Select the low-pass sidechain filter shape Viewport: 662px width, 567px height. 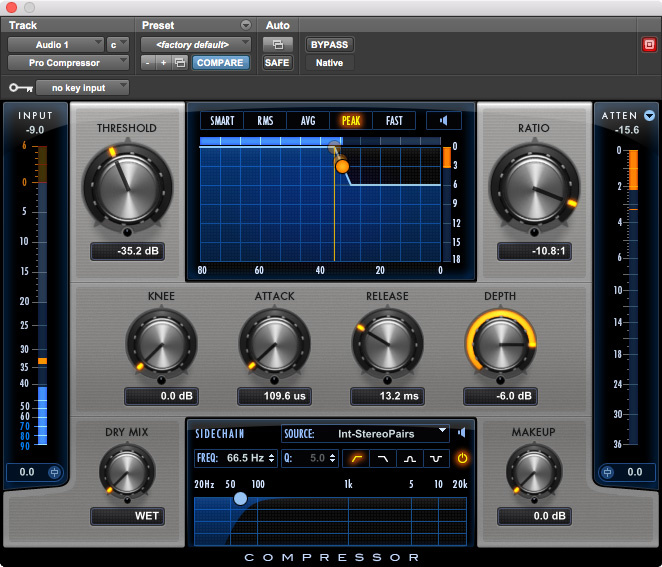point(383,458)
